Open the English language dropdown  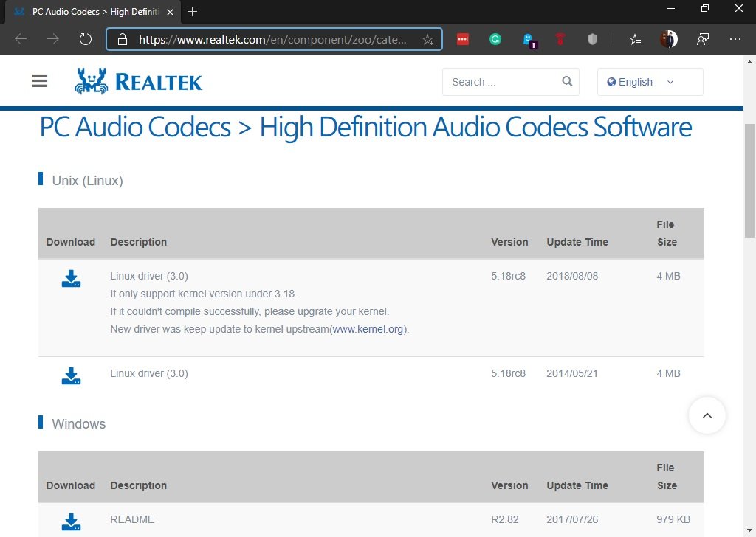650,82
